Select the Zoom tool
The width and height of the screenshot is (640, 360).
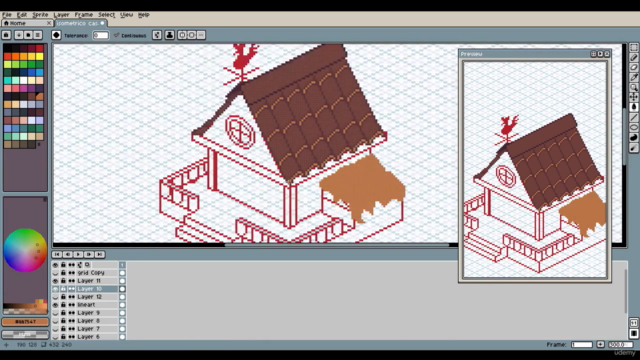coord(633,87)
